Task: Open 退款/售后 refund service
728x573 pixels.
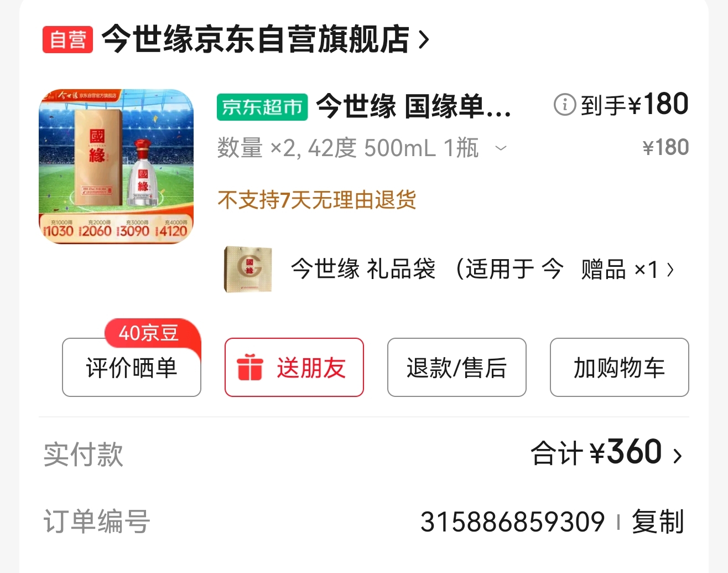Action: coord(457,368)
